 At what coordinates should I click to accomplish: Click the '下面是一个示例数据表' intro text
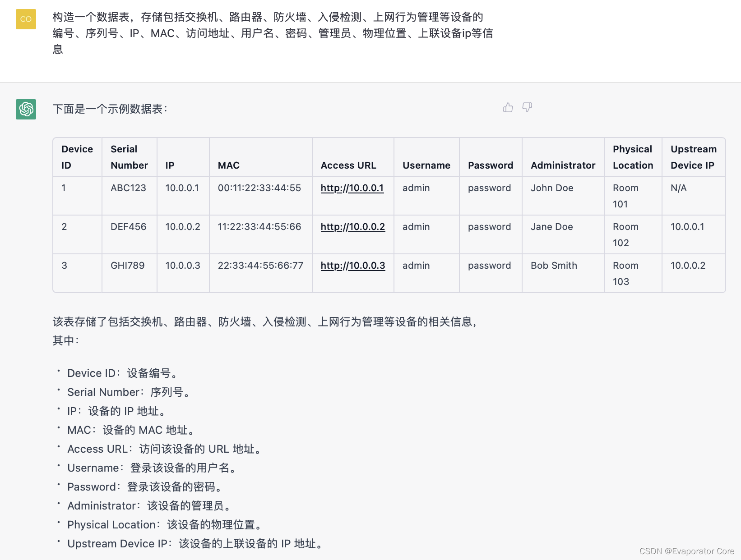pos(110,109)
